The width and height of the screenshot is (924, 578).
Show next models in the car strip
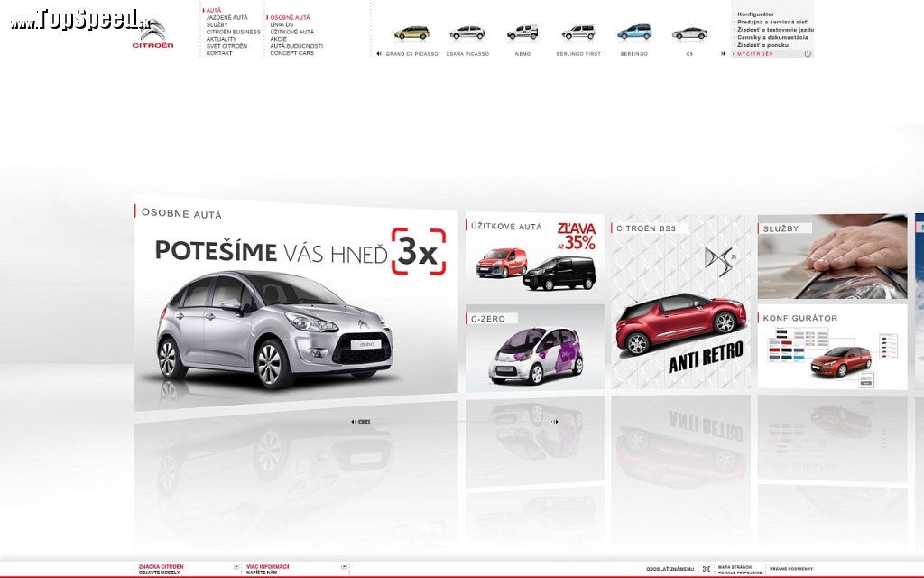point(723,53)
